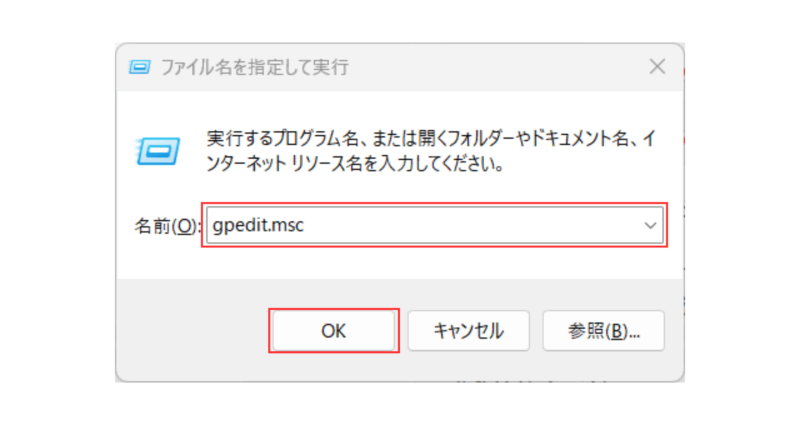Click the インターネット リソース名 description line
The width and height of the screenshot is (800, 425).
pyautogui.click(x=355, y=164)
